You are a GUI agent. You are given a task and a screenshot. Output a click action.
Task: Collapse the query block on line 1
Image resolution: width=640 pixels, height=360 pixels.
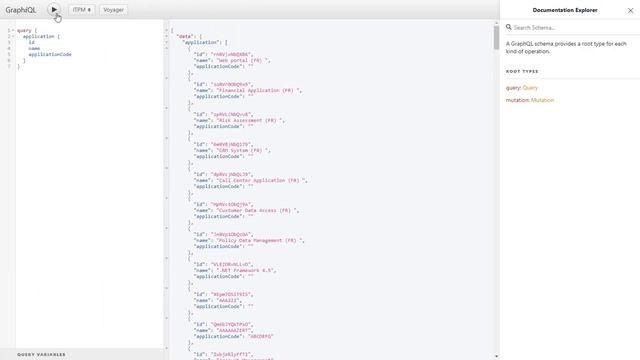point(13,31)
